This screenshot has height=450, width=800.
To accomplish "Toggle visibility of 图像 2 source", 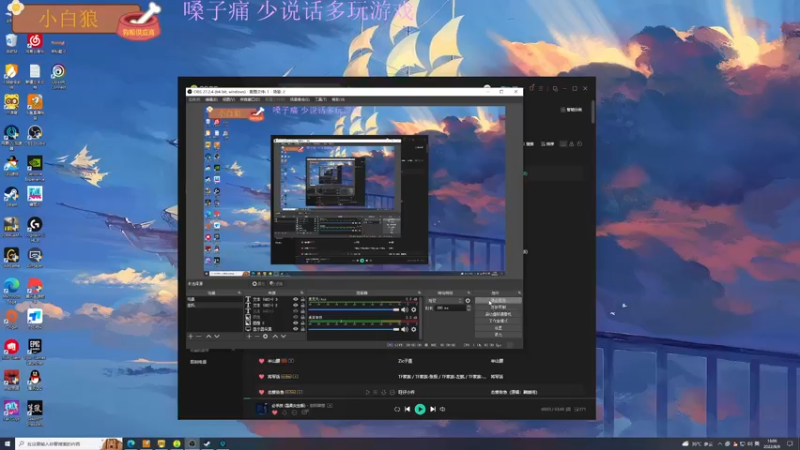I will [x=295, y=323].
